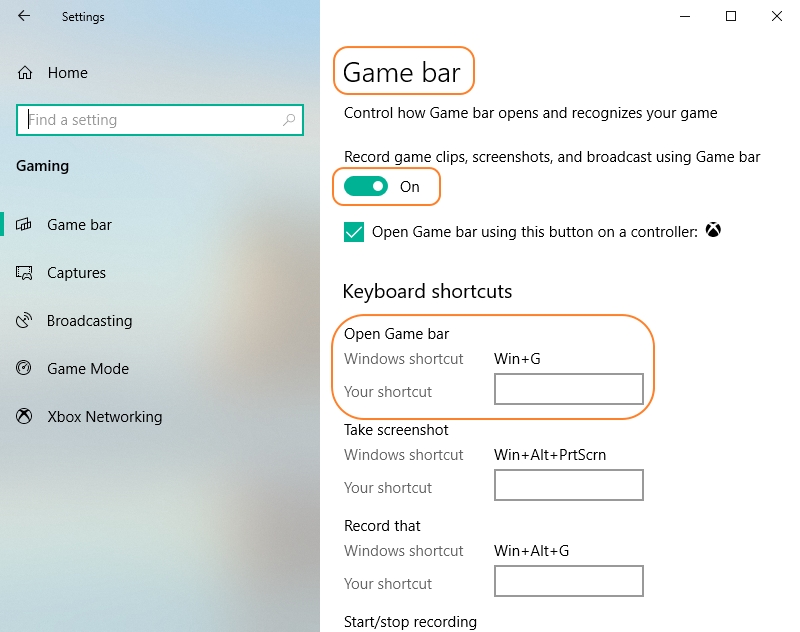The width and height of the screenshot is (800, 632).
Task: Click the Game Mode gauge icon
Action: [24, 368]
